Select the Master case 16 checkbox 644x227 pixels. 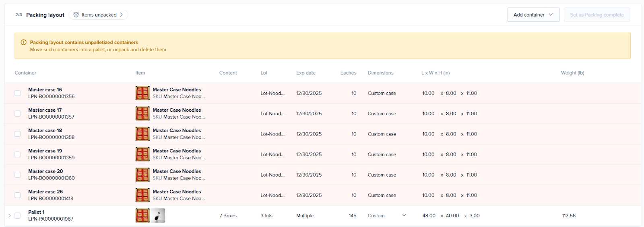(x=18, y=93)
